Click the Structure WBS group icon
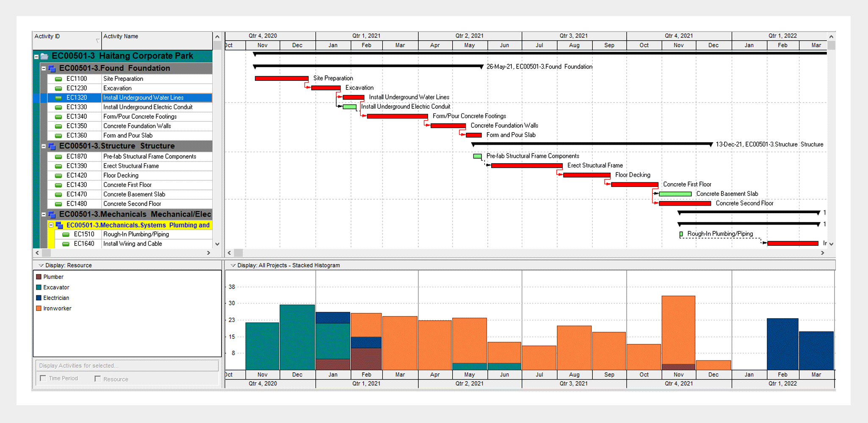Image resolution: width=868 pixels, height=423 pixels. coord(52,146)
